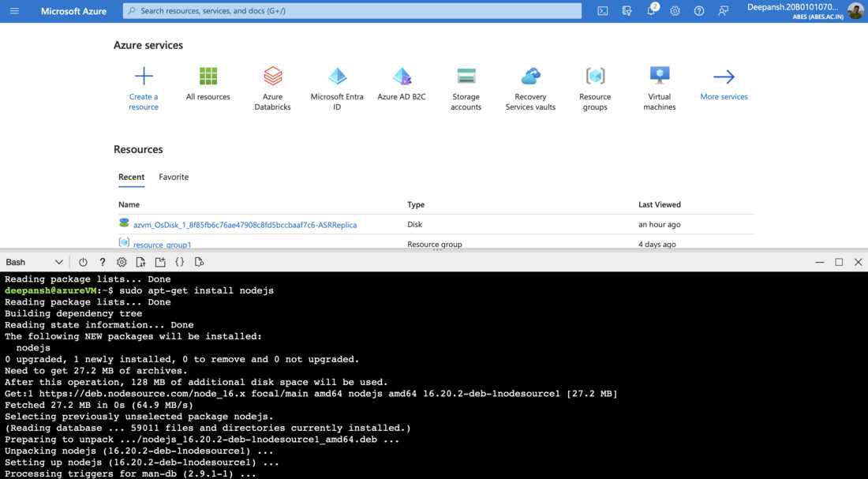Image resolution: width=868 pixels, height=479 pixels.
Task: Open the Bash shell type dropdown
Action: [x=34, y=262]
